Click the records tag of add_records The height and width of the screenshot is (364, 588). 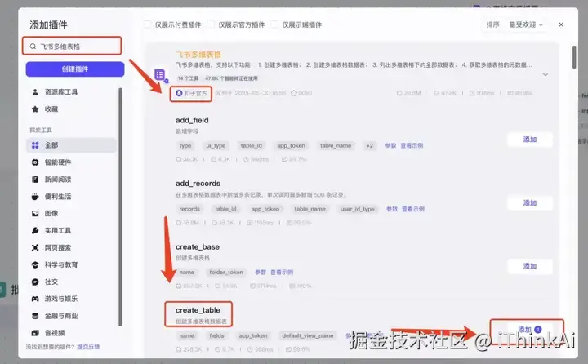tap(189, 209)
